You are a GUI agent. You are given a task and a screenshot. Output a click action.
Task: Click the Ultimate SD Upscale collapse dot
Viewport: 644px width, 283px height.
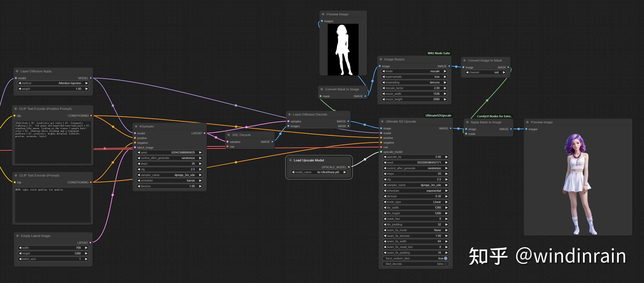point(382,121)
